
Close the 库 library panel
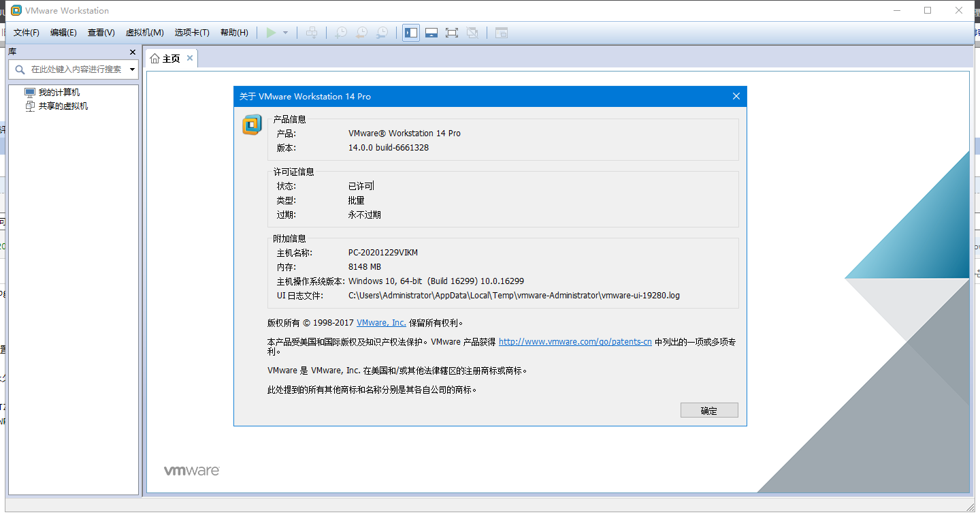point(133,52)
